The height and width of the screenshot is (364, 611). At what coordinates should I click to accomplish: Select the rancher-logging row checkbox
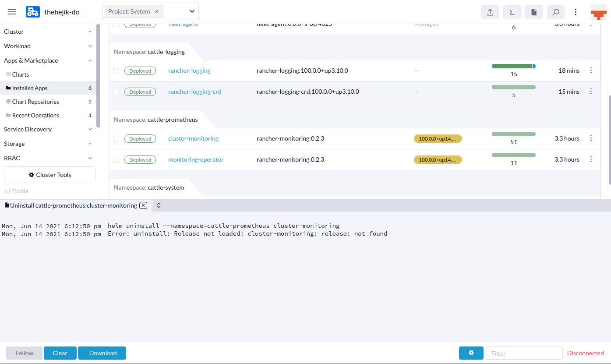coord(116,71)
